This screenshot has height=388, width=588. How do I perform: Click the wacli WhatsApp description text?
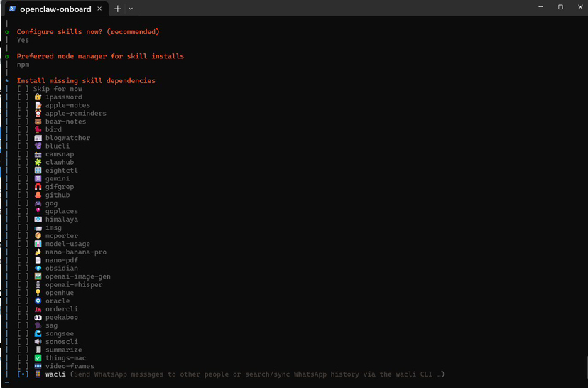[257, 374]
